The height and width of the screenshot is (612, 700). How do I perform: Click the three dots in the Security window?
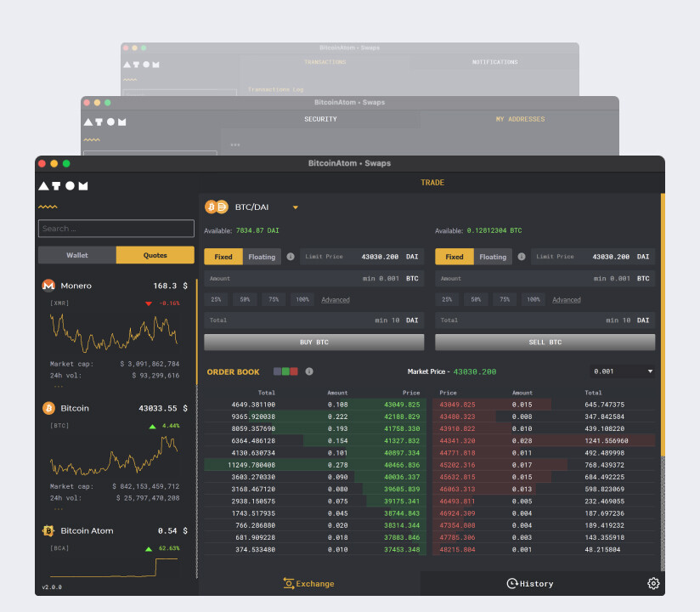coord(235,144)
